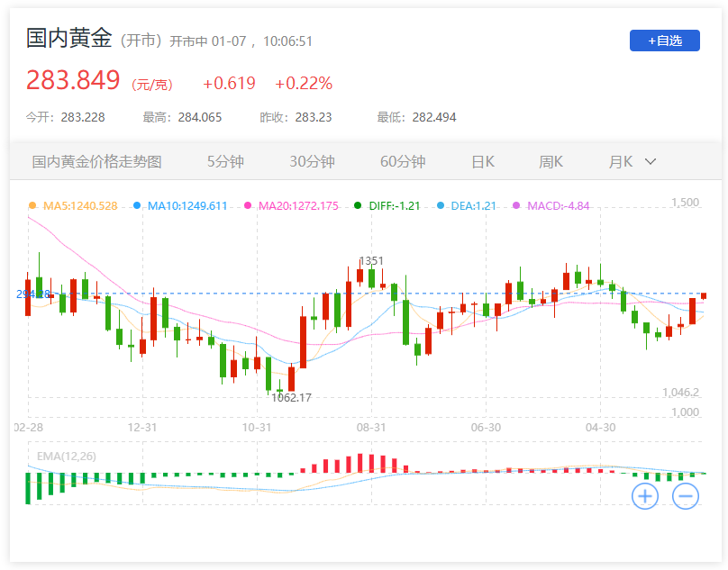Expand the 月K dropdown arrow
The height and width of the screenshot is (570, 728).
651,162
